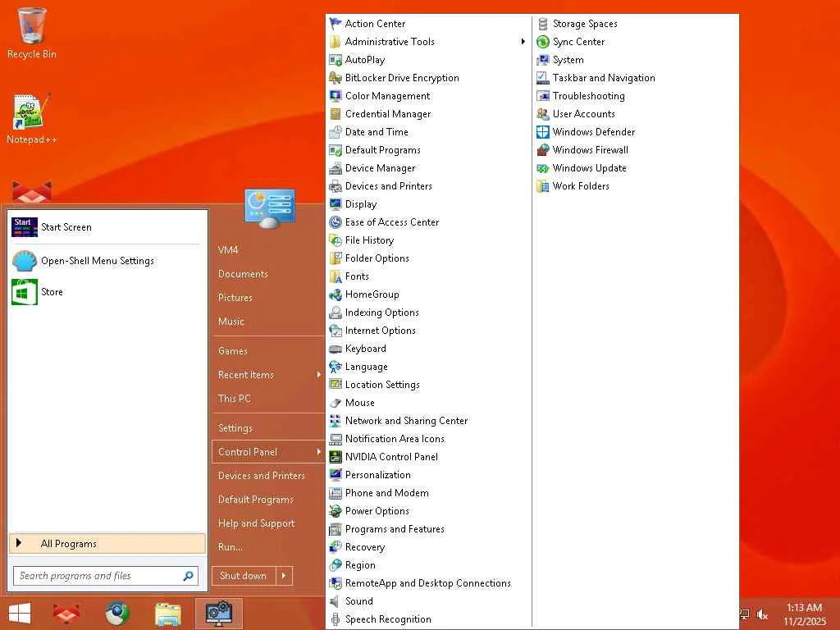The height and width of the screenshot is (630, 840).
Task: Open BitLocker Drive Encryption icon
Action: coord(336,78)
